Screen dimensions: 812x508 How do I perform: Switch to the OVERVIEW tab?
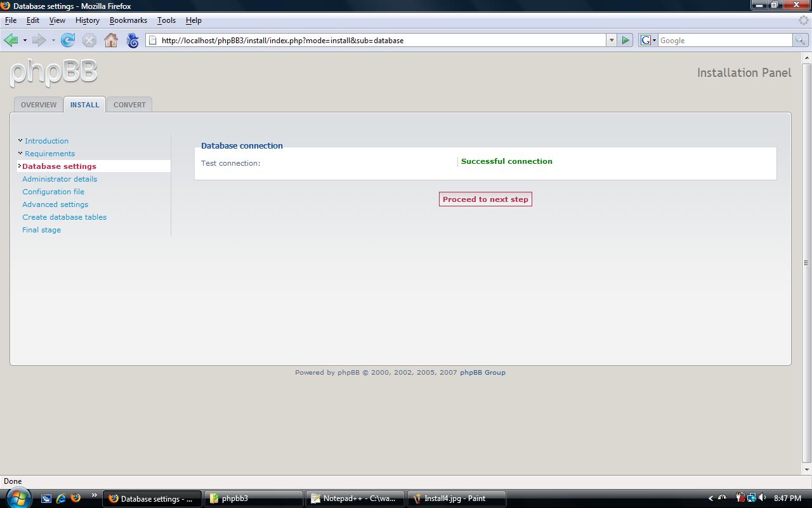coord(39,105)
